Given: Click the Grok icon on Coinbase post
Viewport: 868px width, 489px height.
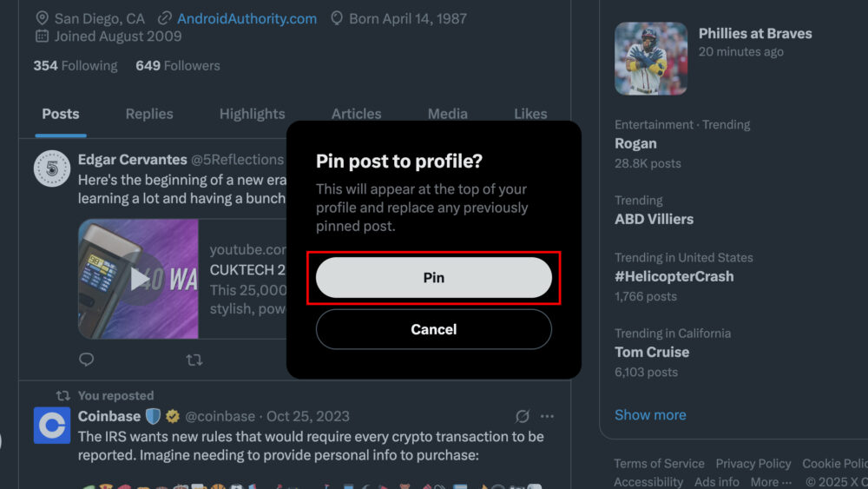Looking at the screenshot, I should point(523,416).
